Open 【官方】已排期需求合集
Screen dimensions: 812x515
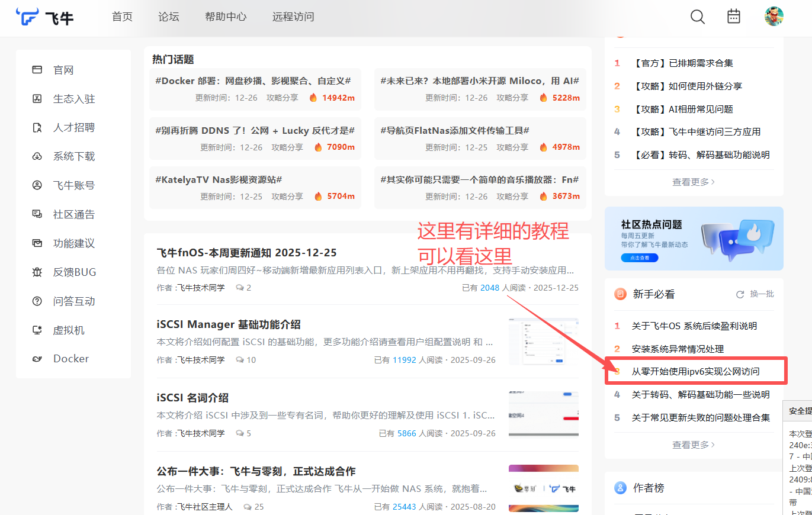click(682, 63)
